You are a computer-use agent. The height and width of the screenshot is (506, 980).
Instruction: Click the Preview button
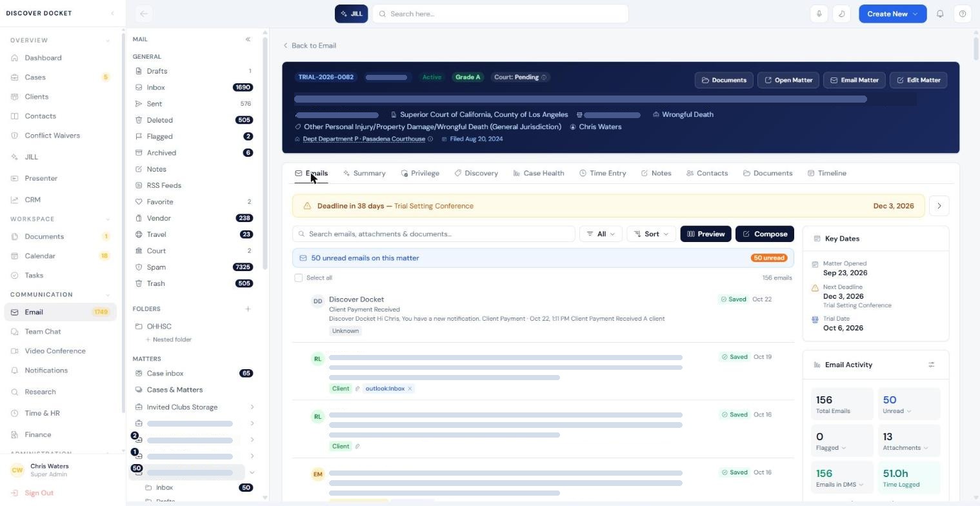point(705,234)
